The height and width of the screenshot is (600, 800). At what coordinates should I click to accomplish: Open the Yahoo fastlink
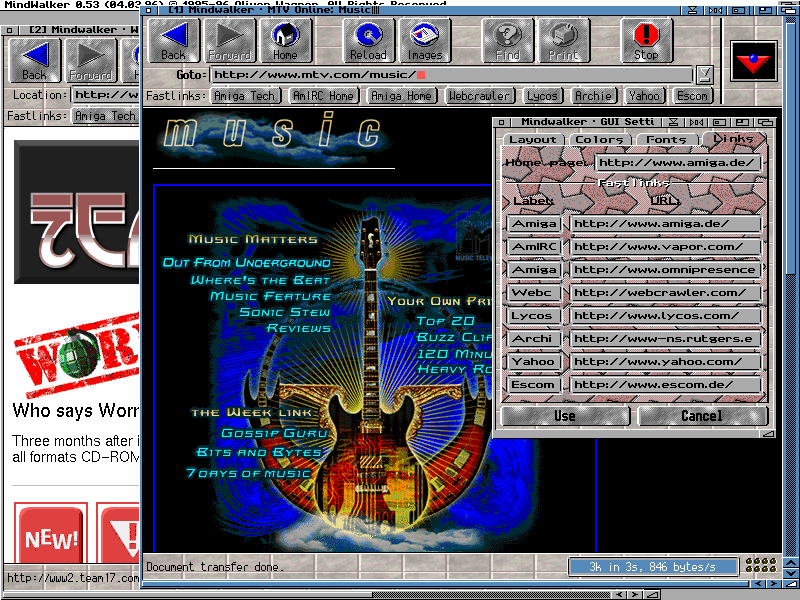[645, 96]
